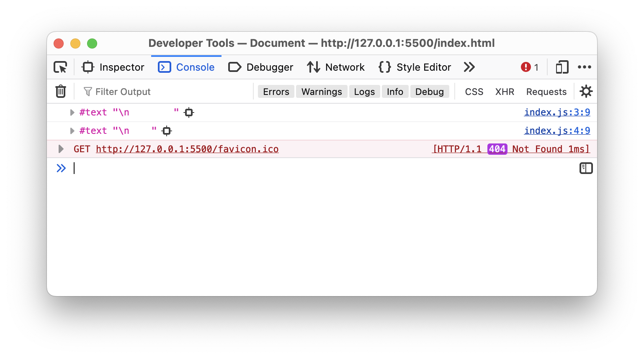Follow the favicon.ico URL link

click(x=187, y=148)
